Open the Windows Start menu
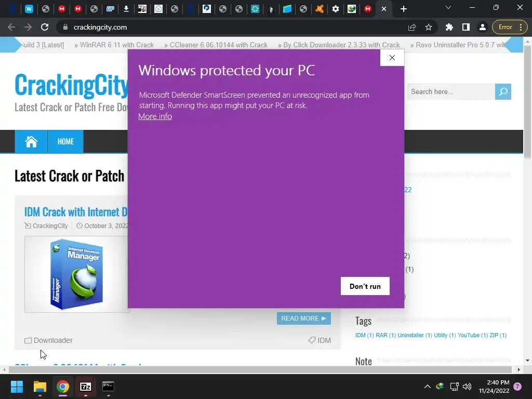 [x=17, y=387]
